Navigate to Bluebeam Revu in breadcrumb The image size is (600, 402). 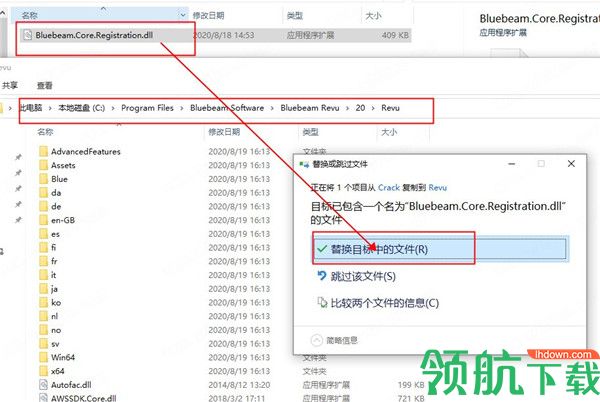coord(310,108)
